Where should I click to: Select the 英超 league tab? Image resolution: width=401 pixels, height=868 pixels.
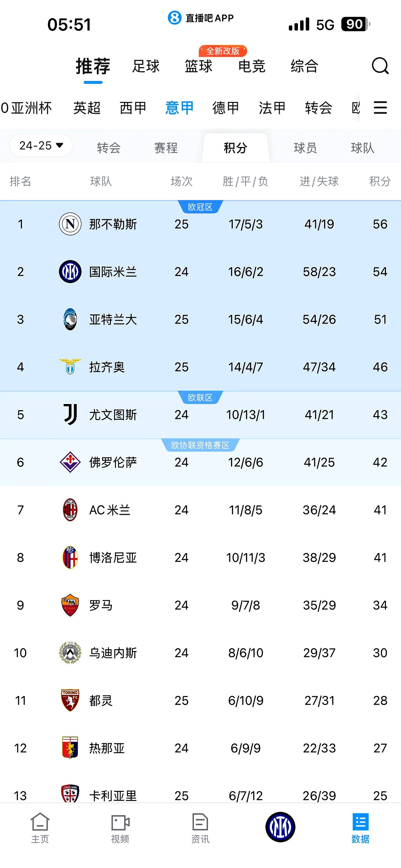[87, 108]
